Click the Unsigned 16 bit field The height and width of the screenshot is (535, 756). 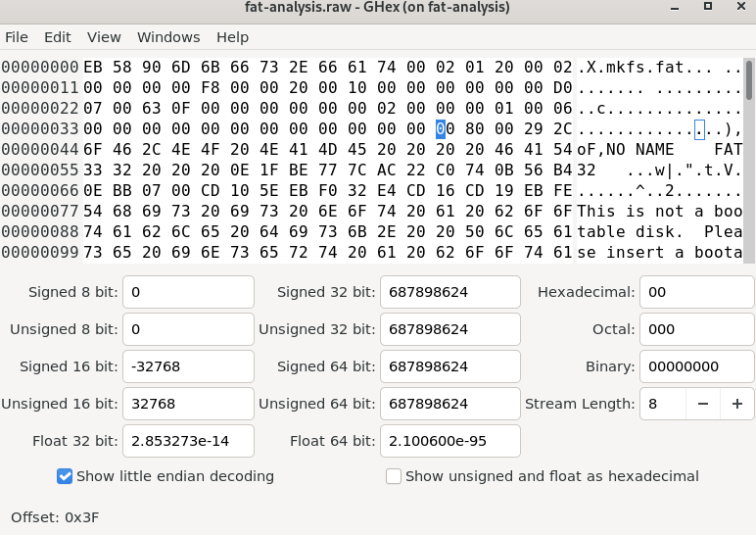[188, 404]
